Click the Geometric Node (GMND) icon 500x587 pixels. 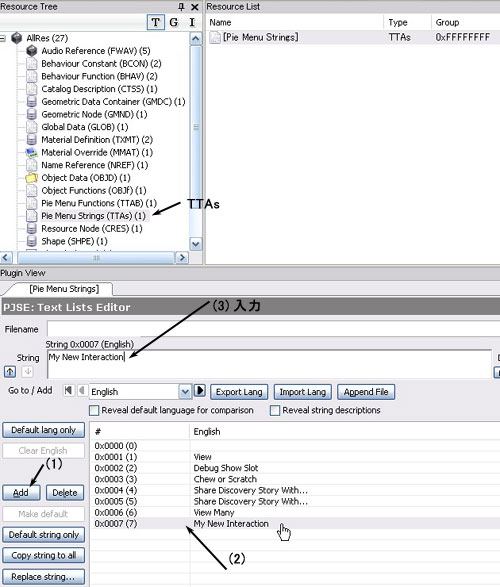click(x=32, y=114)
